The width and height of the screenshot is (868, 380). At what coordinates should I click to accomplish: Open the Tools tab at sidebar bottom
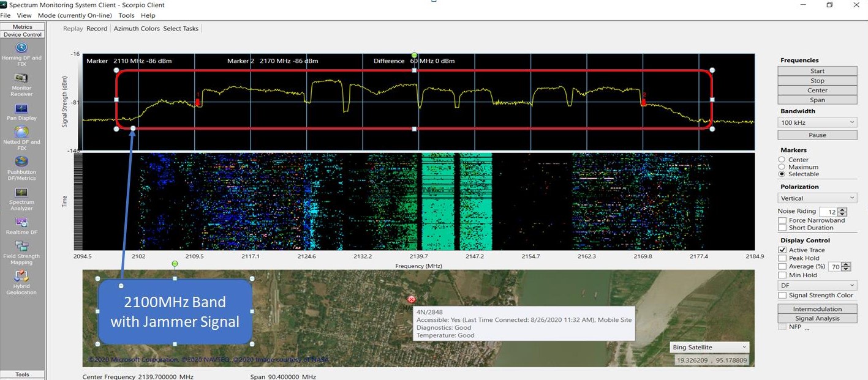click(x=22, y=374)
